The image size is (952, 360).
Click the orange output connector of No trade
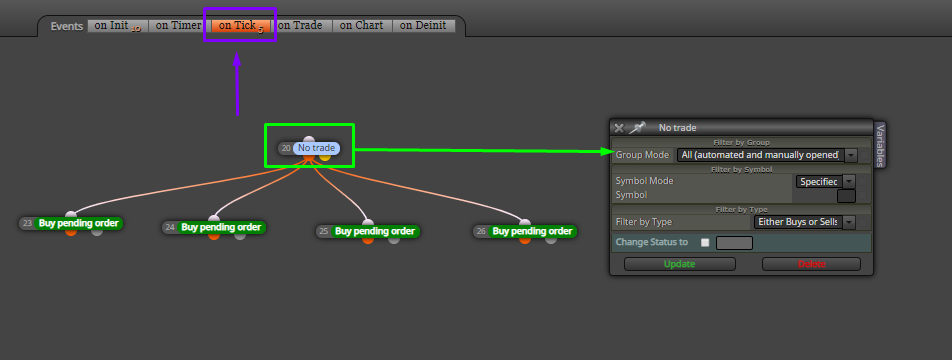point(309,157)
